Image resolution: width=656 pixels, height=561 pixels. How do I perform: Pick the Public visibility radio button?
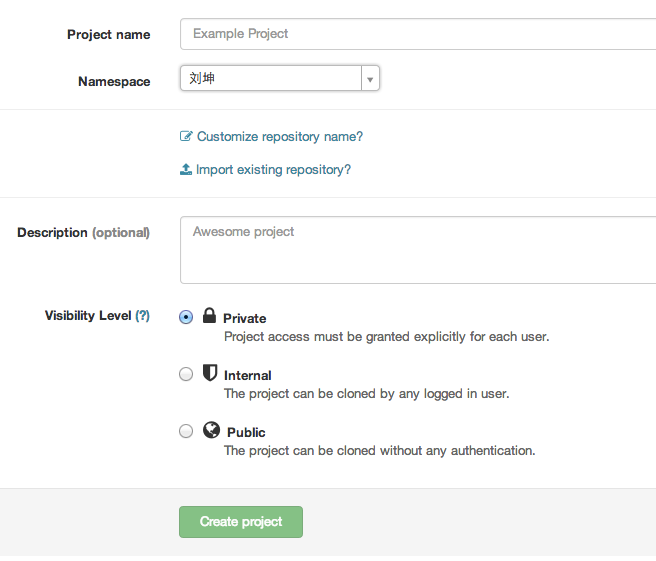(x=186, y=431)
